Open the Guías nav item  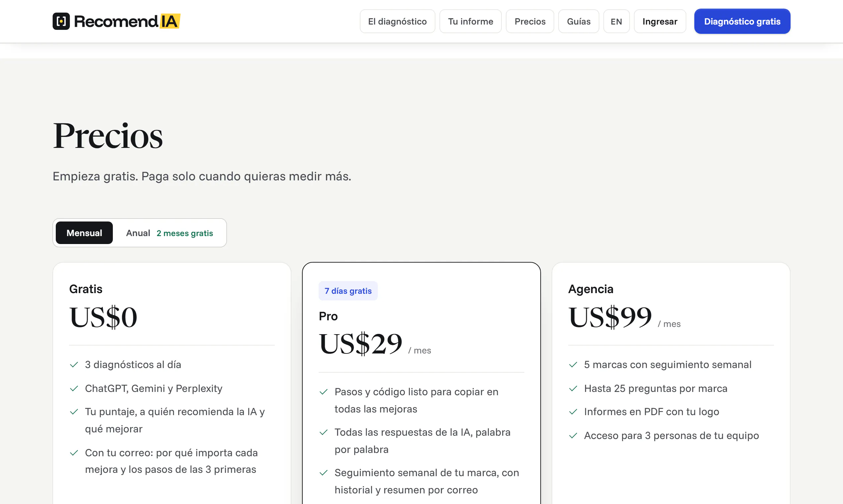pyautogui.click(x=578, y=22)
